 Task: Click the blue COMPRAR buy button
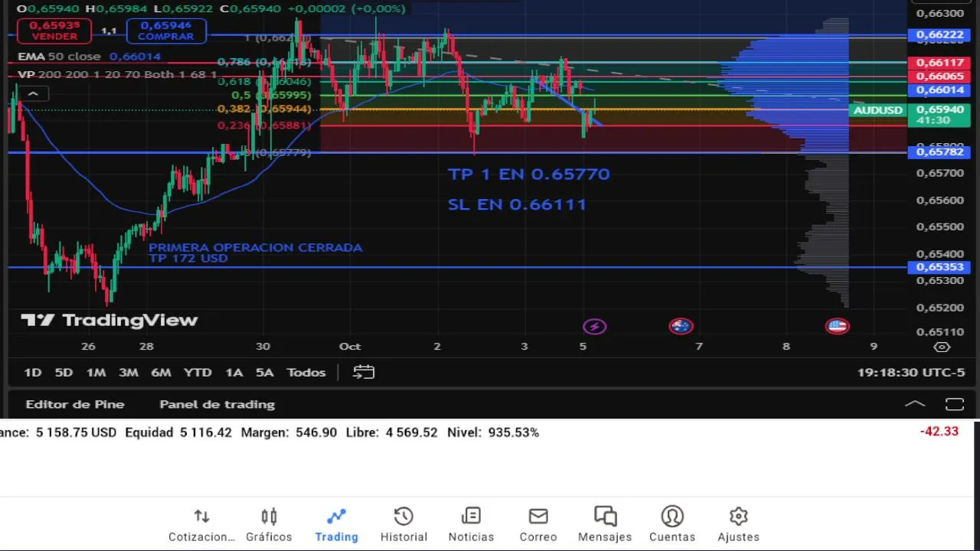166,31
